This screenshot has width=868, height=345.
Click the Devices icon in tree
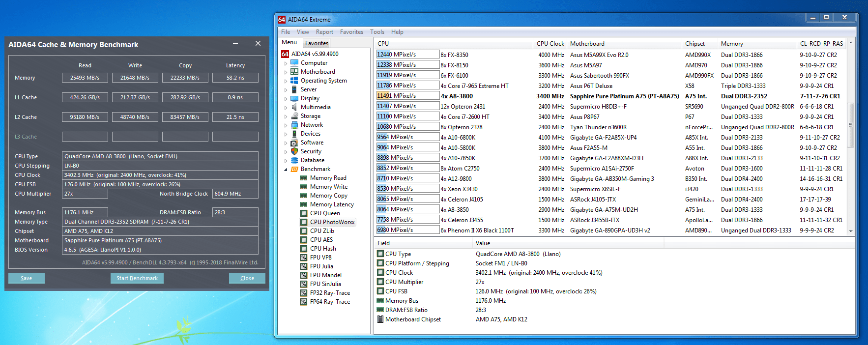pos(294,134)
